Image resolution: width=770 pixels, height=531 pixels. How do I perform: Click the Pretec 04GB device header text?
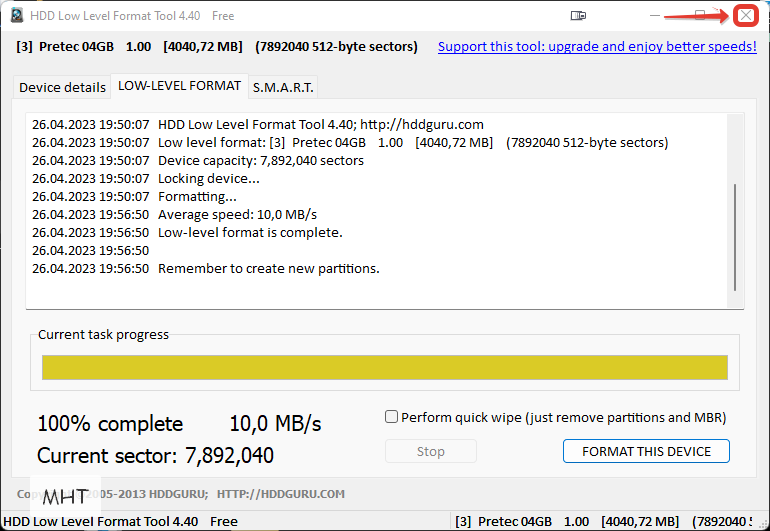(217, 47)
